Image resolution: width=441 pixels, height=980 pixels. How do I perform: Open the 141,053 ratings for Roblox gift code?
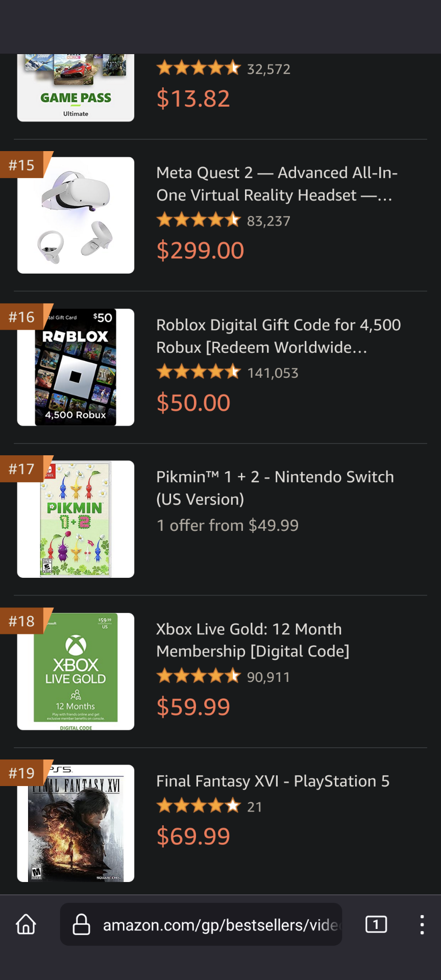(273, 373)
